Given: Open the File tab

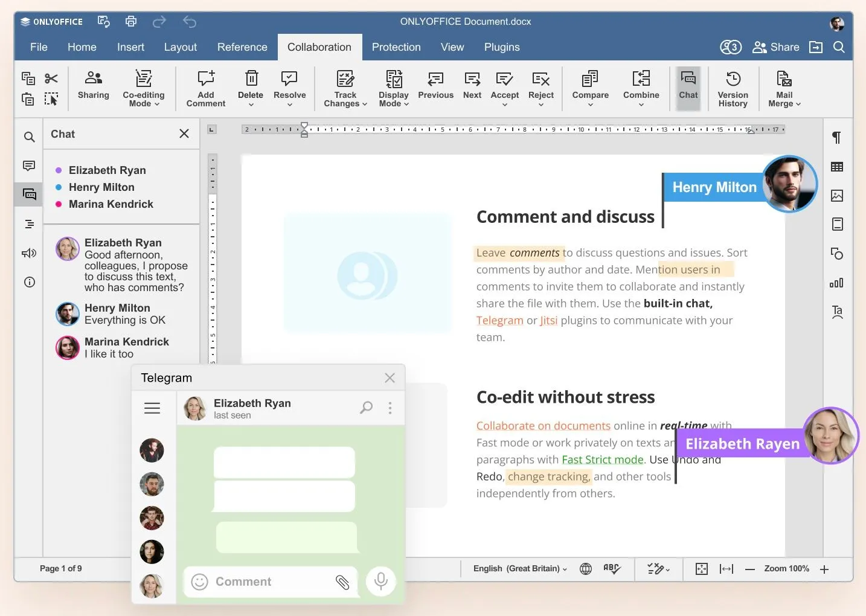Looking at the screenshot, I should (x=39, y=47).
